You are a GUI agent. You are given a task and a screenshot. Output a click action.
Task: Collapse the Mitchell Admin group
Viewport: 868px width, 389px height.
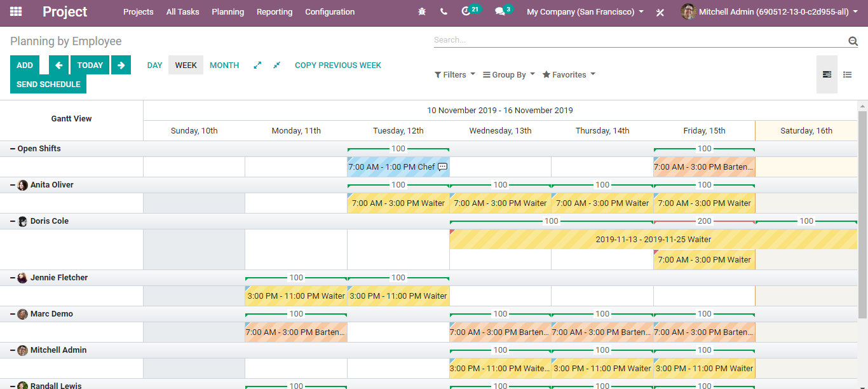[x=13, y=350]
